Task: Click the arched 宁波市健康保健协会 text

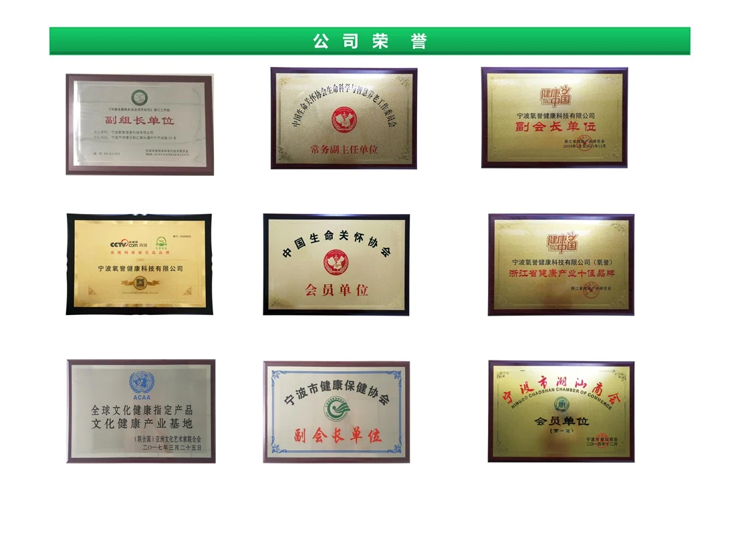Action: point(336,391)
